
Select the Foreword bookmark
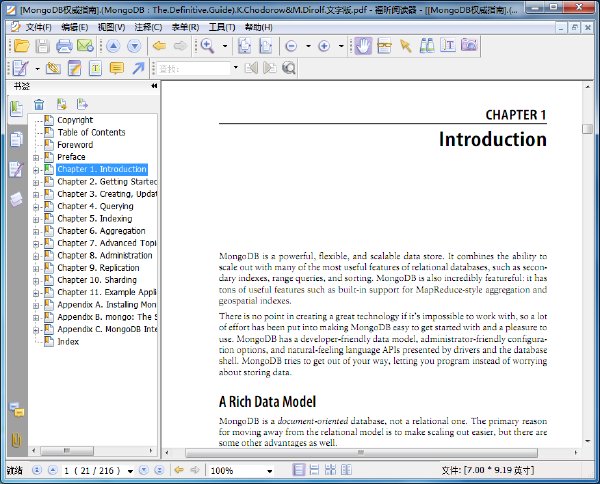coord(75,145)
